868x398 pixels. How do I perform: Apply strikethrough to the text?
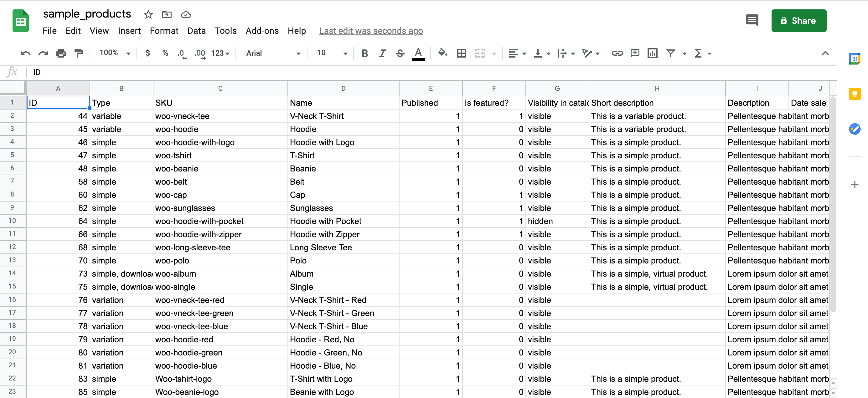[400, 53]
